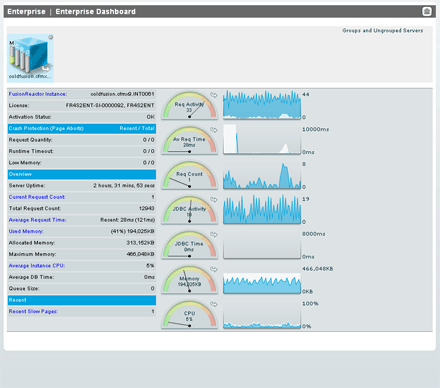Click the Runtime Timeout label
Screen dimensions: 440x388
tap(31, 151)
